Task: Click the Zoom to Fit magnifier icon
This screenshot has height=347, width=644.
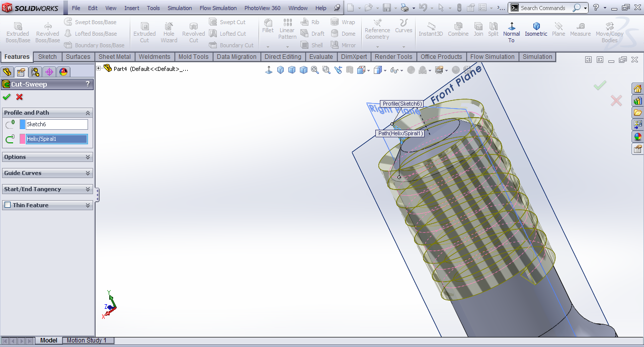Action: pos(315,70)
